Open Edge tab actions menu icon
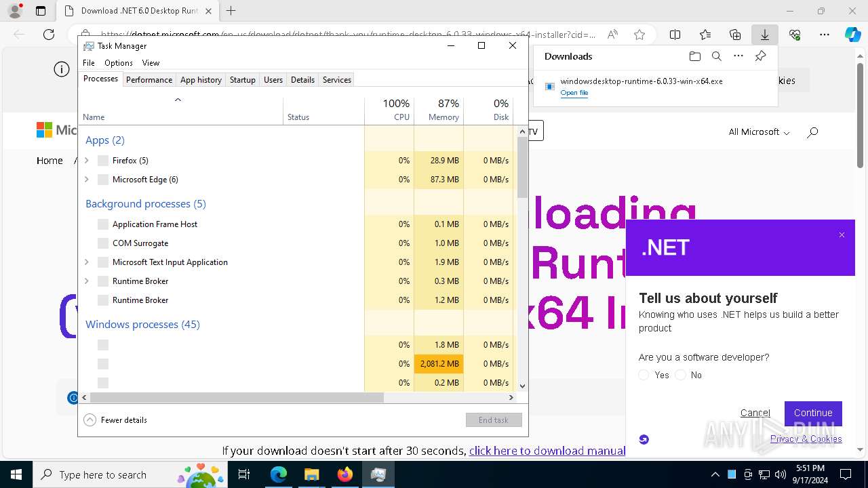The height and width of the screenshot is (488, 868). tap(41, 11)
